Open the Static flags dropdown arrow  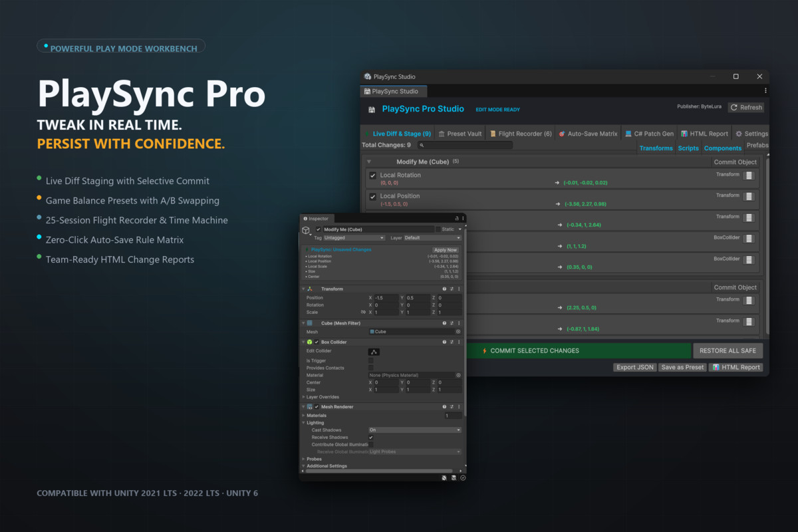[460, 229]
